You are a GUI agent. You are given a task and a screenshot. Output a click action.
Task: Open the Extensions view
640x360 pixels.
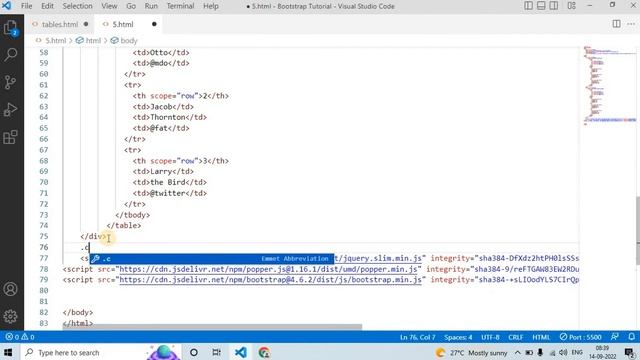(10, 137)
